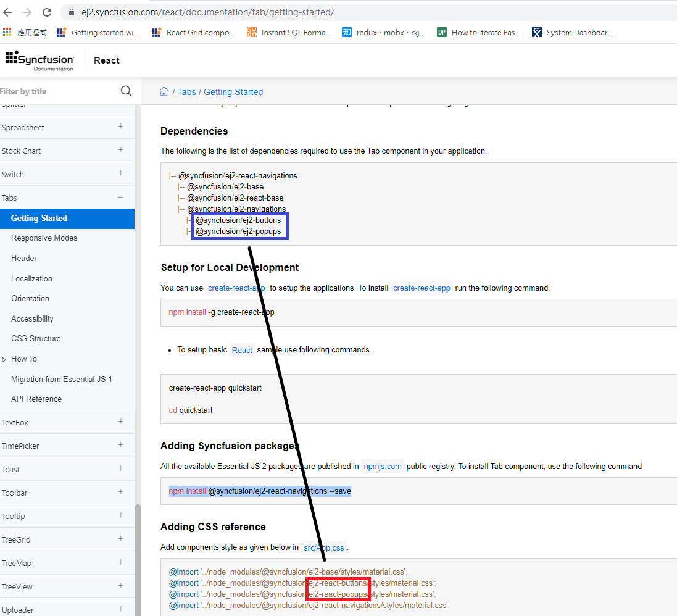Open the Syncfusion Documentation logo

point(40,60)
